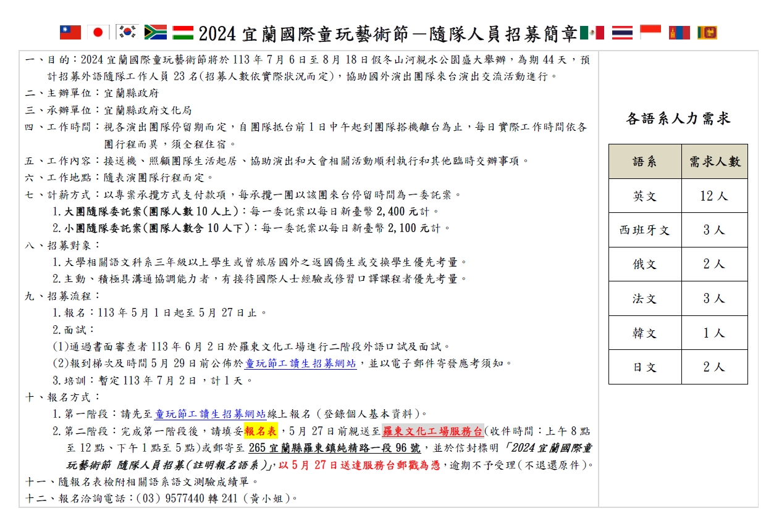Click the yellow-highlighted 報名表 text
The width and height of the screenshot is (766, 532).
tap(261, 431)
